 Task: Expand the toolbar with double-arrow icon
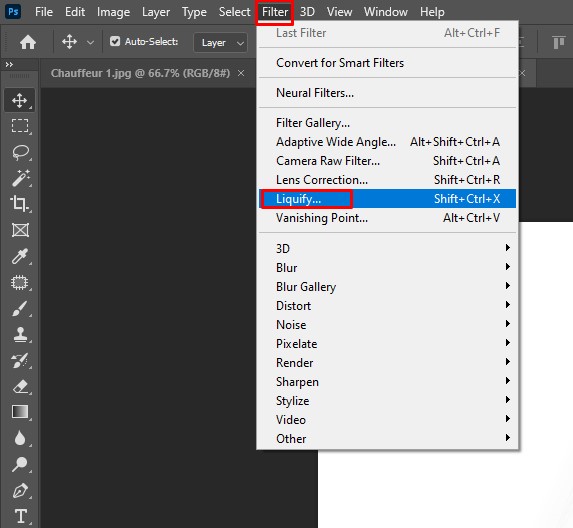click(9, 65)
